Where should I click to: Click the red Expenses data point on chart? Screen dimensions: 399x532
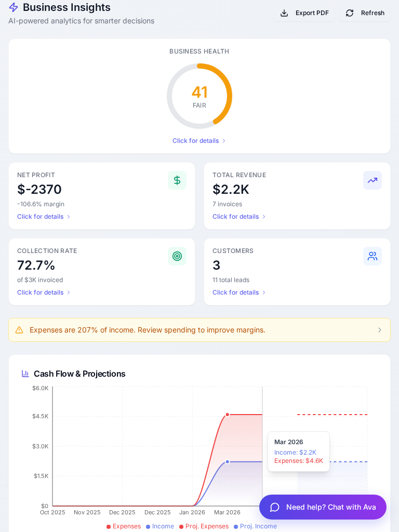228,415
